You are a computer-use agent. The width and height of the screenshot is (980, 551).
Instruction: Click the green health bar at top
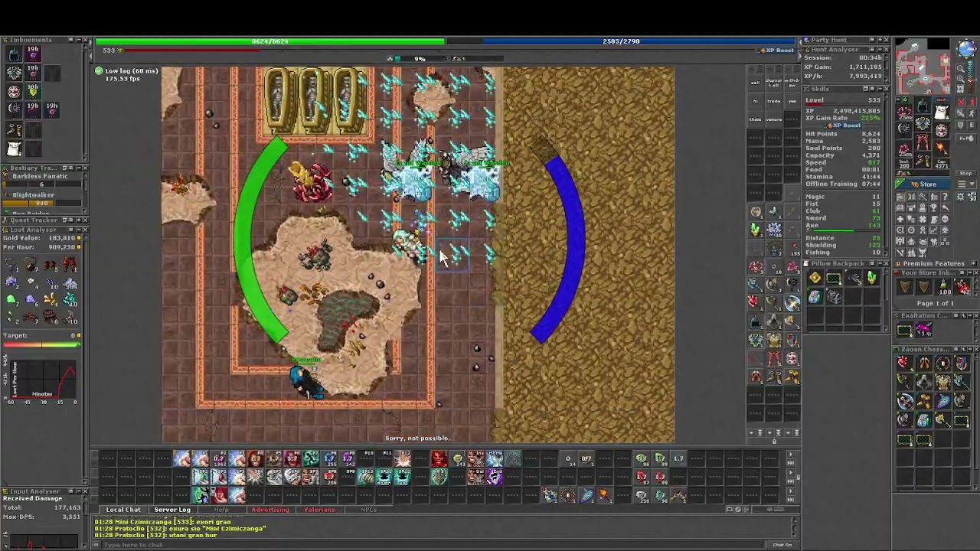point(269,41)
